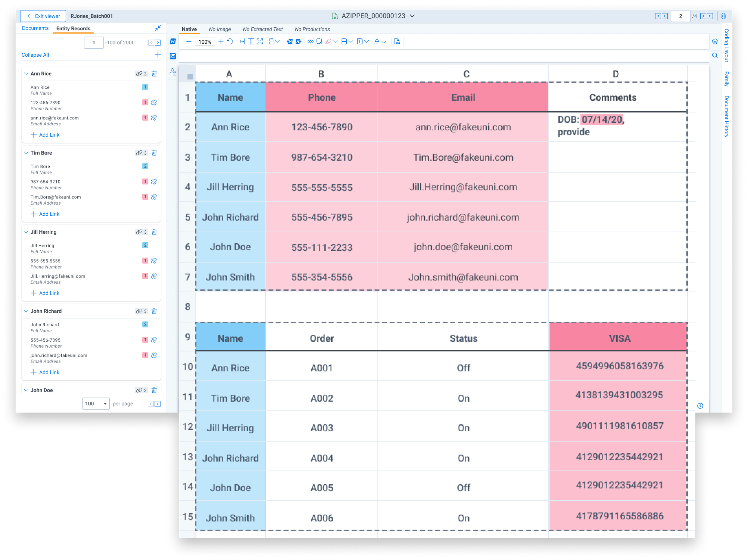This screenshot has width=748, height=560.
Task: Rotate the document view
Action: [x=230, y=41]
